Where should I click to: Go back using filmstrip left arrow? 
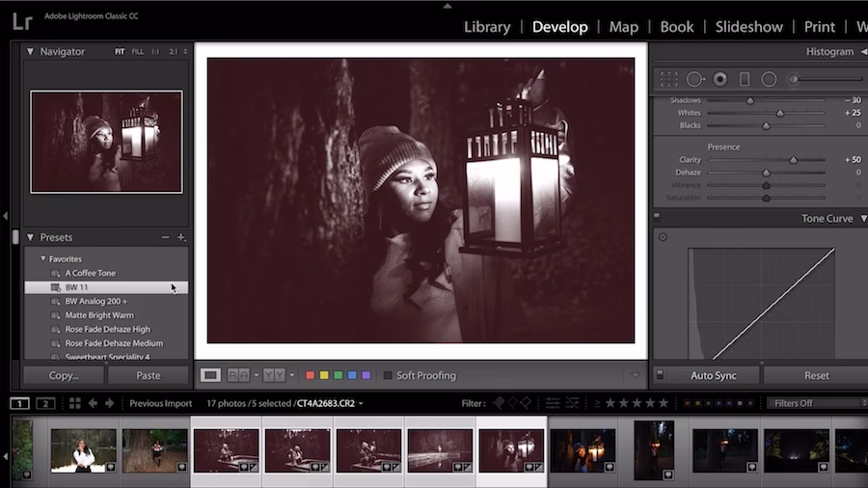coord(93,403)
